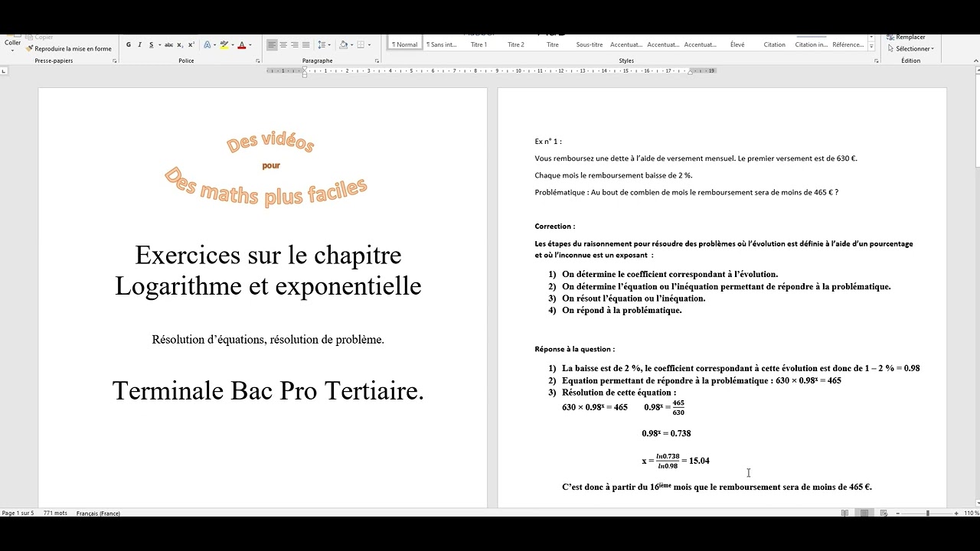Open the Sélectionner dropdown
The image size is (980, 551).
pyautogui.click(x=910, y=48)
